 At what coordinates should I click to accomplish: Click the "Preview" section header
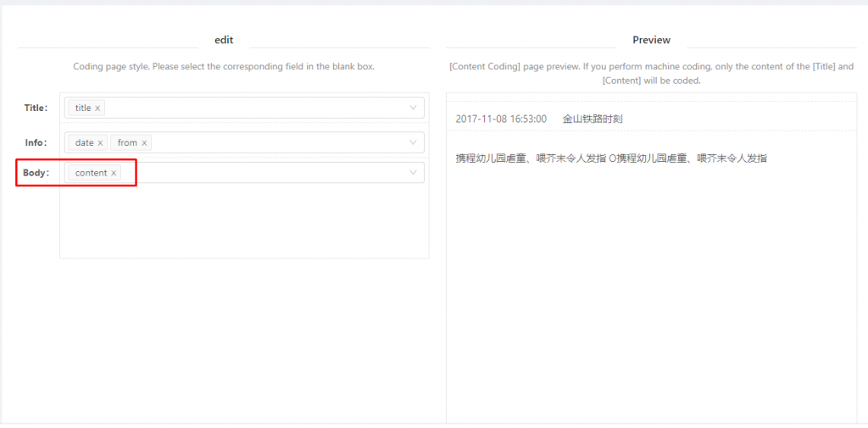[x=651, y=40]
